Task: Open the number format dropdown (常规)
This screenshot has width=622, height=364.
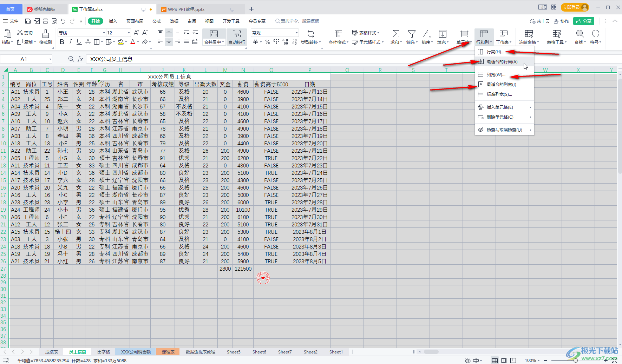Action: pyautogui.click(x=296, y=33)
